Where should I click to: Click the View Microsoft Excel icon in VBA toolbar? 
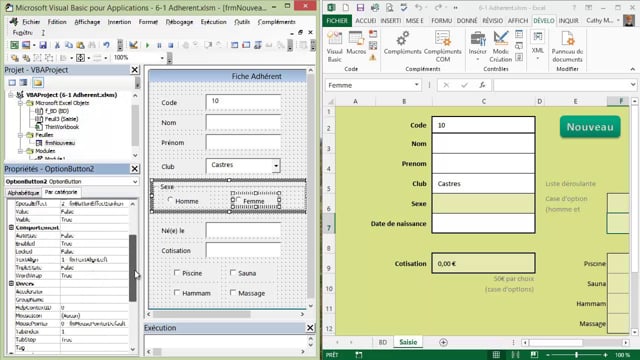point(14,45)
